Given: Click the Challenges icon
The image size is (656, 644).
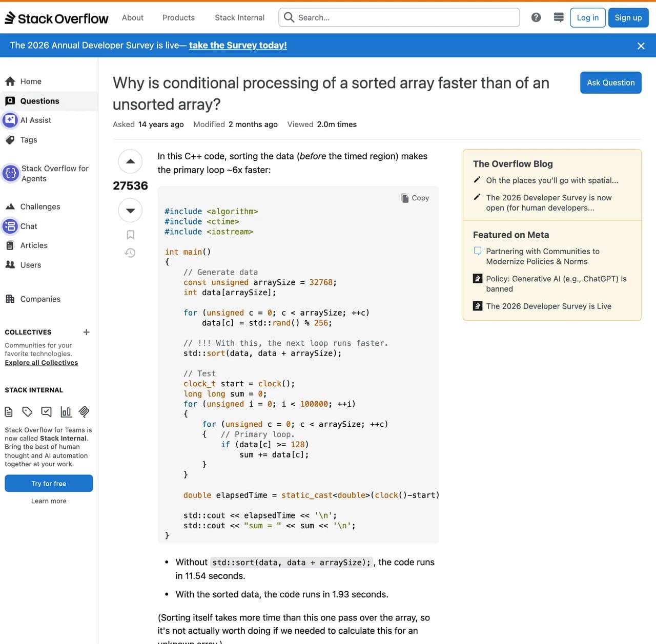Looking at the screenshot, I should pyautogui.click(x=10, y=206).
